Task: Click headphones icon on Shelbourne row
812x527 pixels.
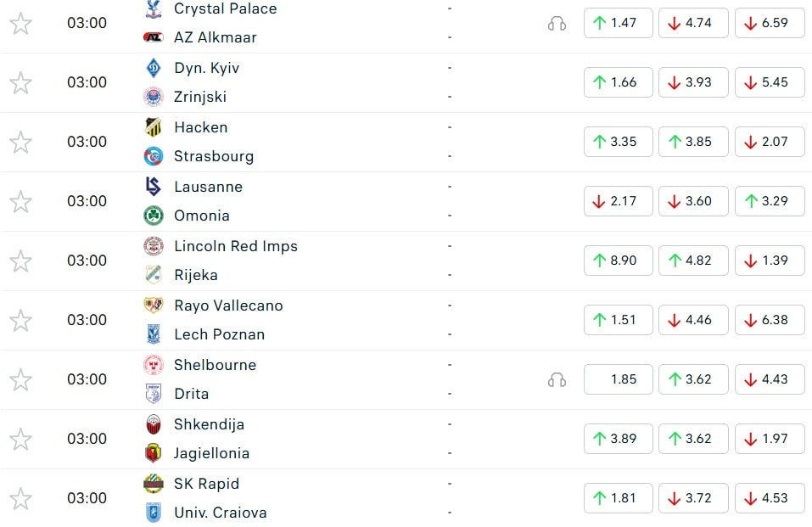Action: tap(557, 380)
